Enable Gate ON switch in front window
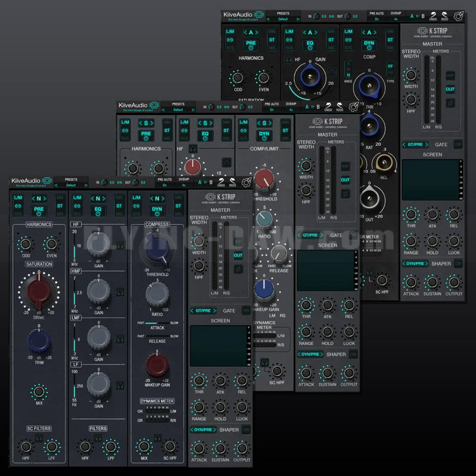476x476 pixels. coord(246,310)
